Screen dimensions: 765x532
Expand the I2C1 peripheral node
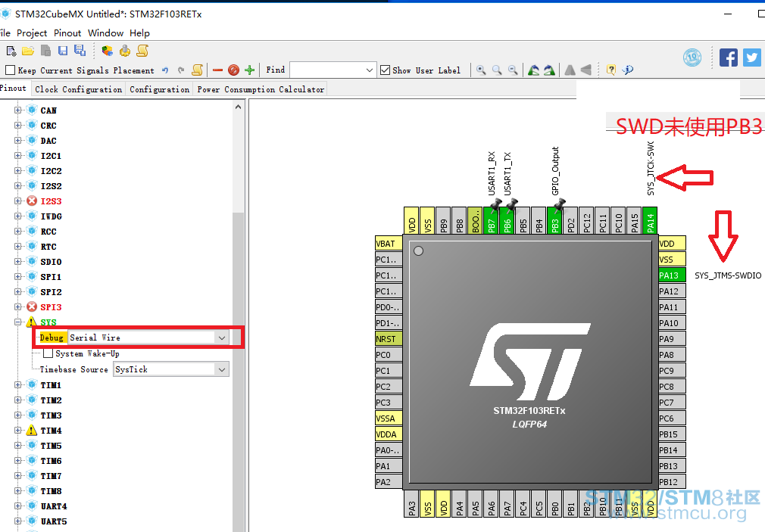click(18, 156)
